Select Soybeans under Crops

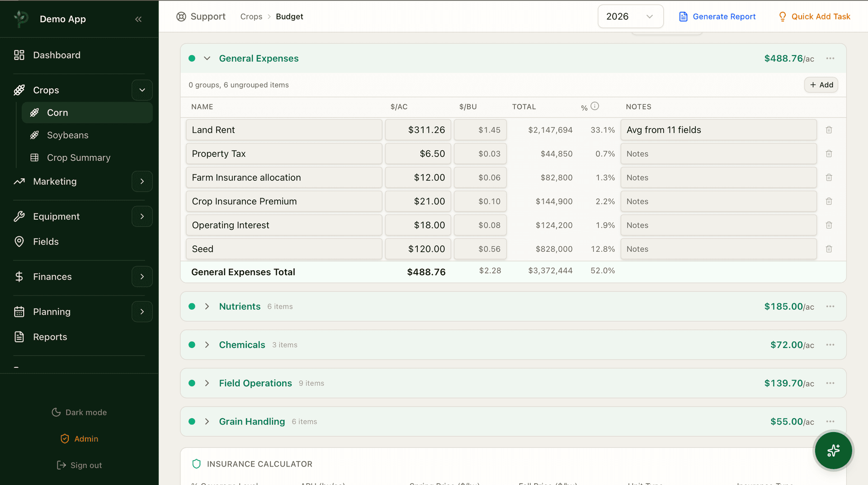pyautogui.click(x=68, y=135)
